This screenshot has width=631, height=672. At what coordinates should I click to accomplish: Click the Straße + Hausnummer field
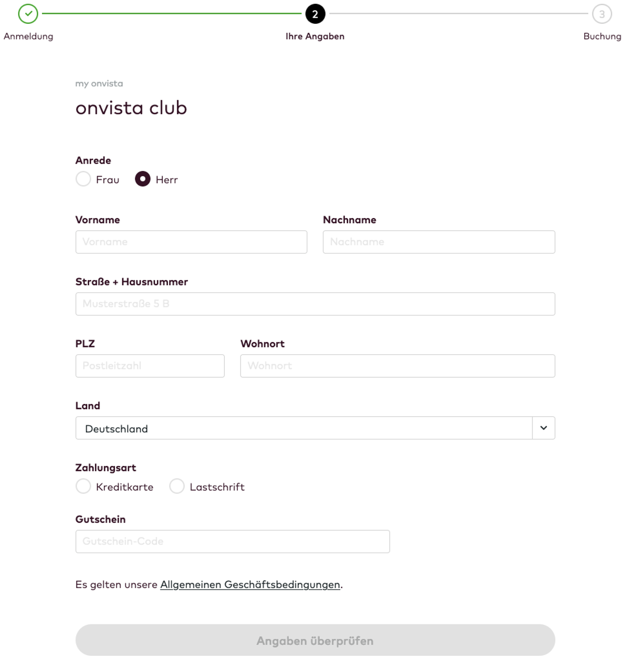click(315, 304)
